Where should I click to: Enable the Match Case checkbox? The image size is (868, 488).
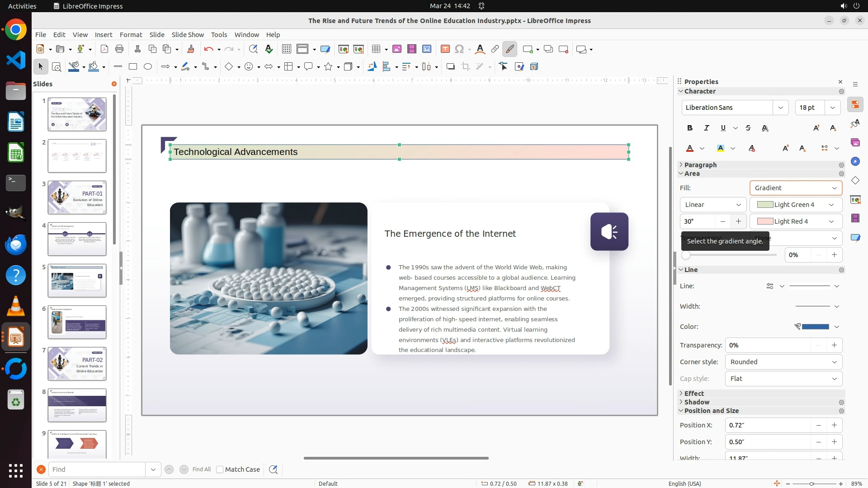click(220, 469)
